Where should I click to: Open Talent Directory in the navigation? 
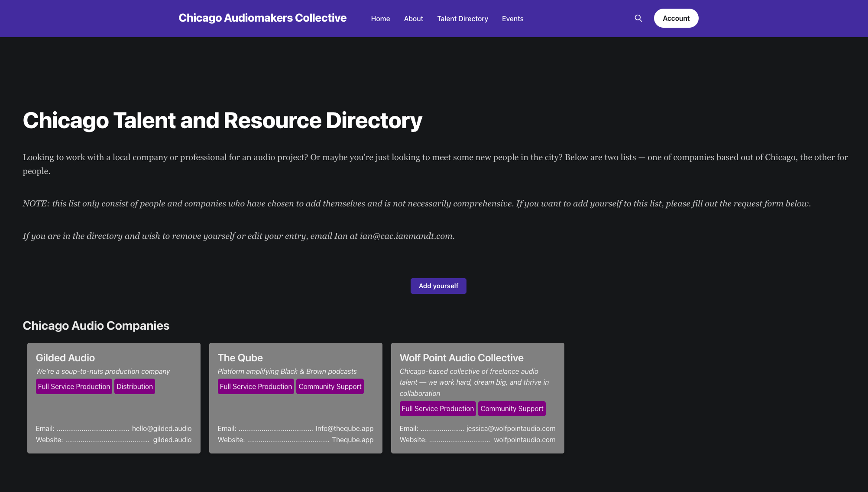pyautogui.click(x=462, y=19)
